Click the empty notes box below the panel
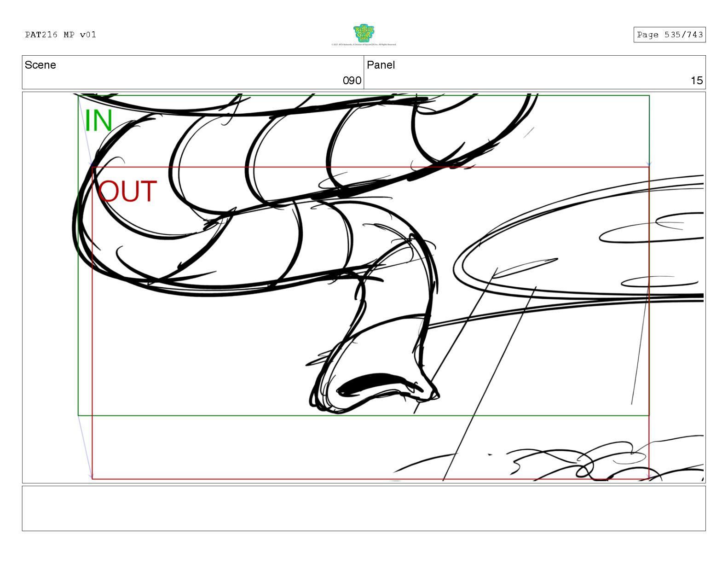728x564 pixels. click(x=364, y=508)
